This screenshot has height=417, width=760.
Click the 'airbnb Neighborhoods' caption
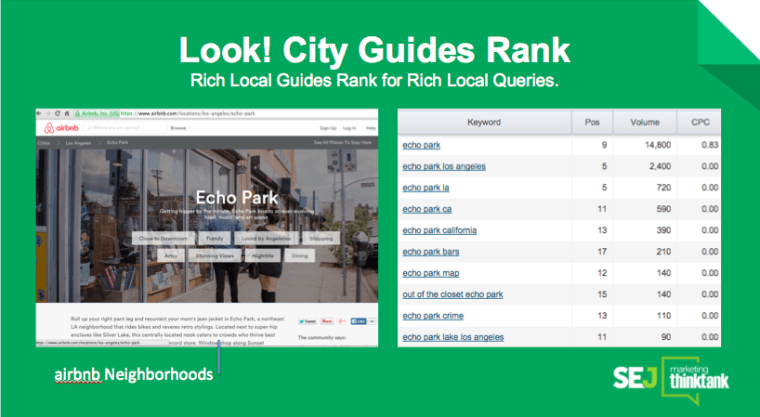133,374
